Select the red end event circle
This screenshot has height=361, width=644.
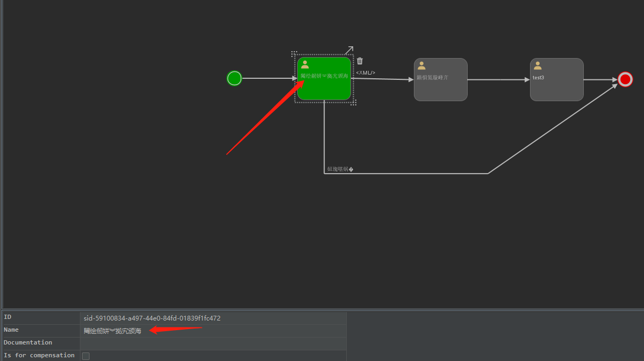(x=624, y=79)
